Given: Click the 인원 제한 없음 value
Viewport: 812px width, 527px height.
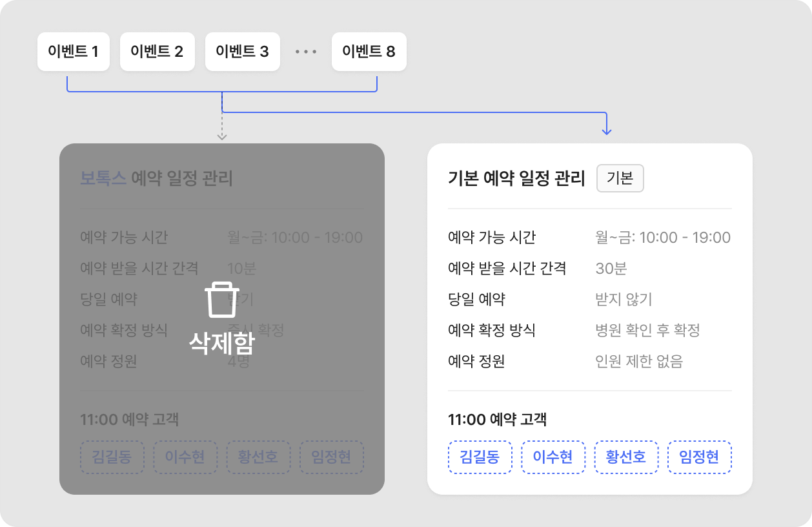Looking at the screenshot, I should [639, 362].
